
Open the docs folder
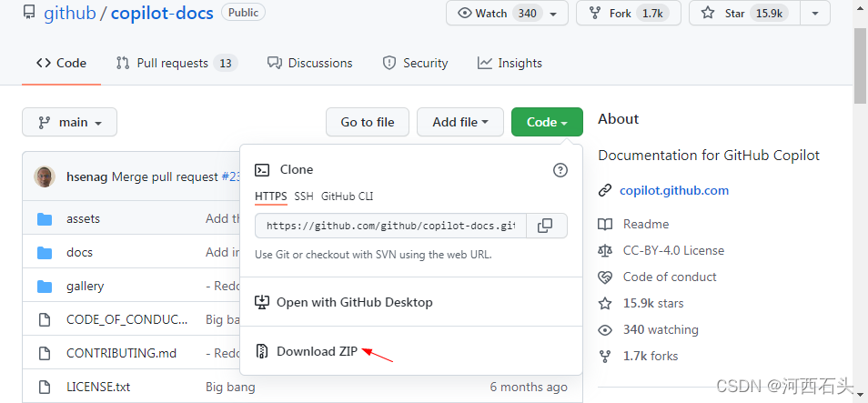click(79, 252)
